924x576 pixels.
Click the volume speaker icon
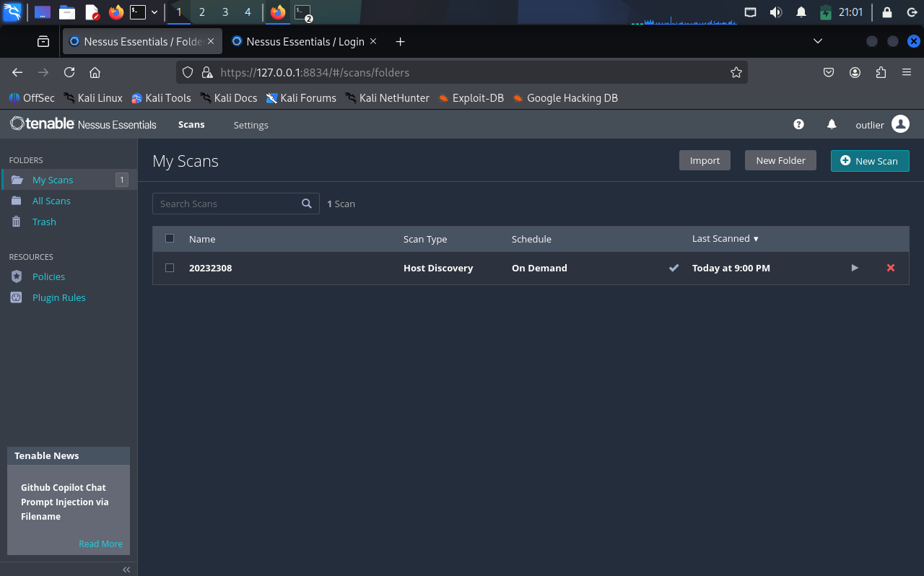click(776, 12)
